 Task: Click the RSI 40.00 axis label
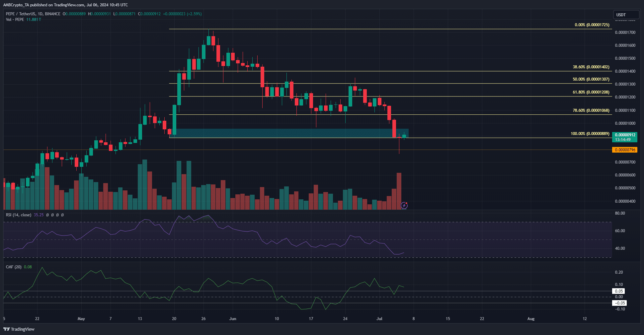coord(620,248)
